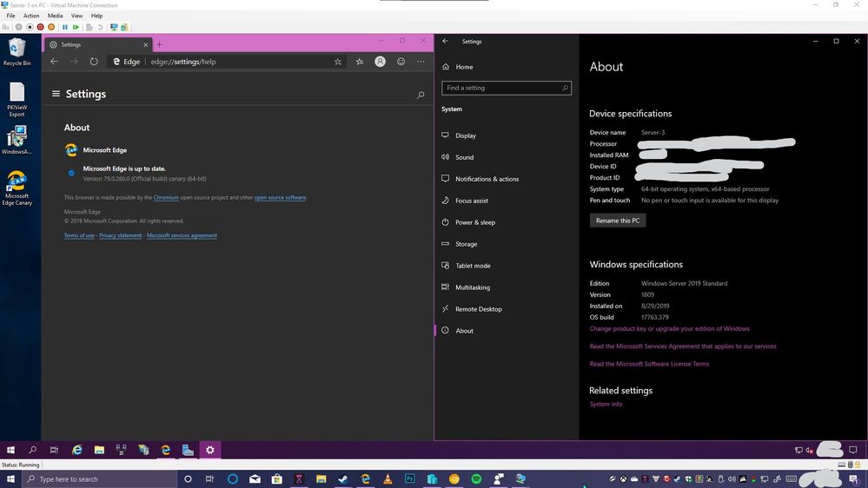
Task: Open a new tab in Edge
Action: pos(159,45)
